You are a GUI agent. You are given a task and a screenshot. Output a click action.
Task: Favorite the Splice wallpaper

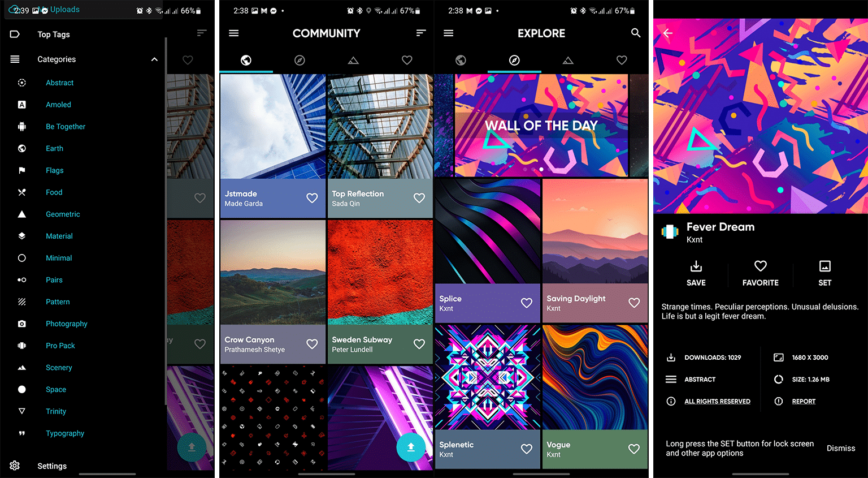527,303
